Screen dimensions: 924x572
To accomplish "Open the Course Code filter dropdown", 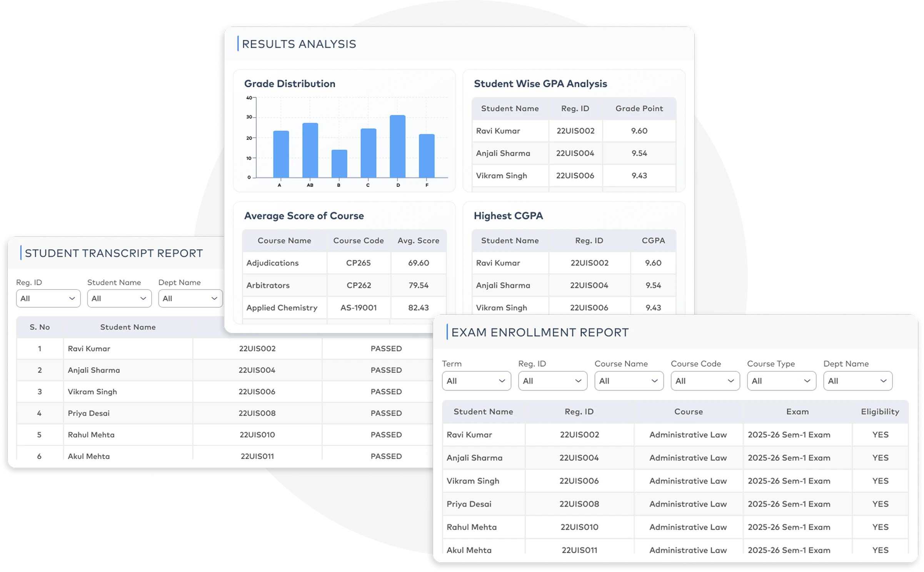I will 705,381.
